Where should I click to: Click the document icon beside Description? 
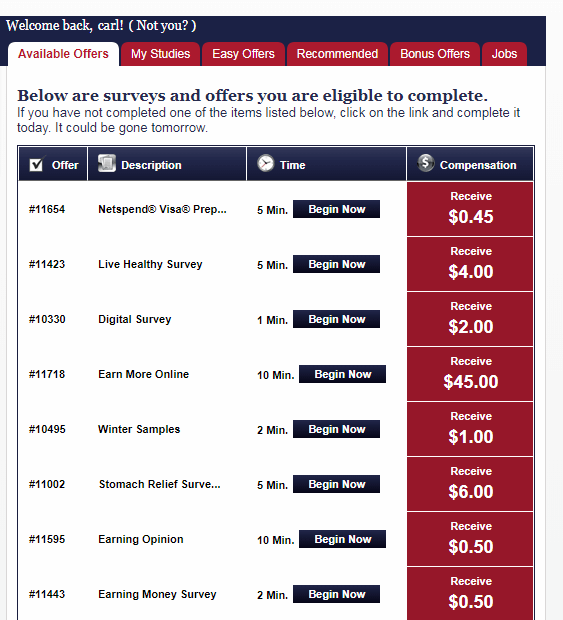point(107,163)
